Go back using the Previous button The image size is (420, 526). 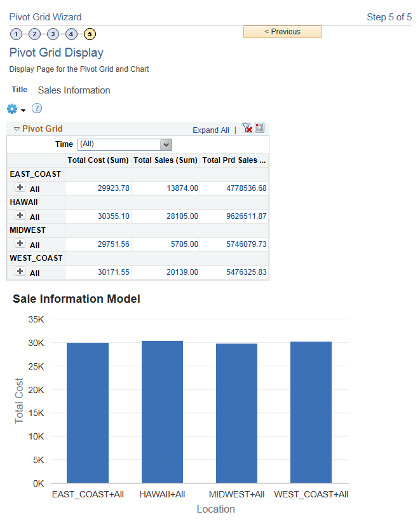coord(282,31)
